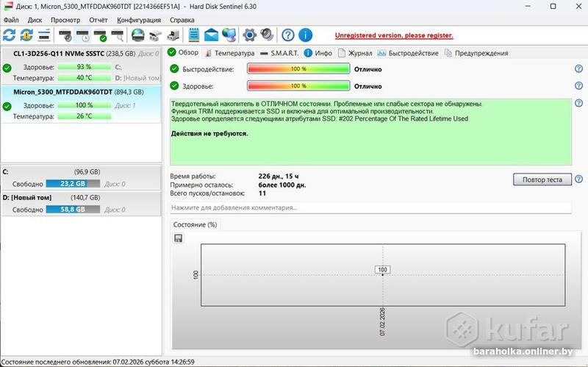The height and width of the screenshot is (367, 588).
Task: Open the Файл menu
Action: 11,20
